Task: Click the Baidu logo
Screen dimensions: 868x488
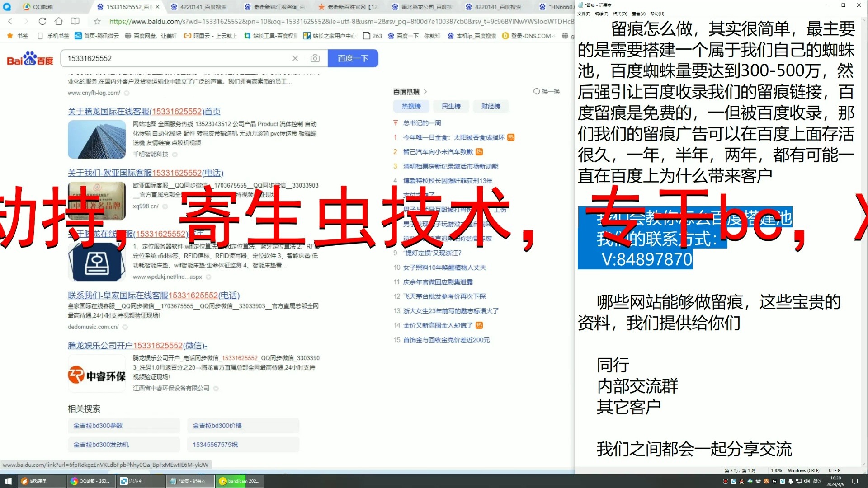Action: pos(30,58)
